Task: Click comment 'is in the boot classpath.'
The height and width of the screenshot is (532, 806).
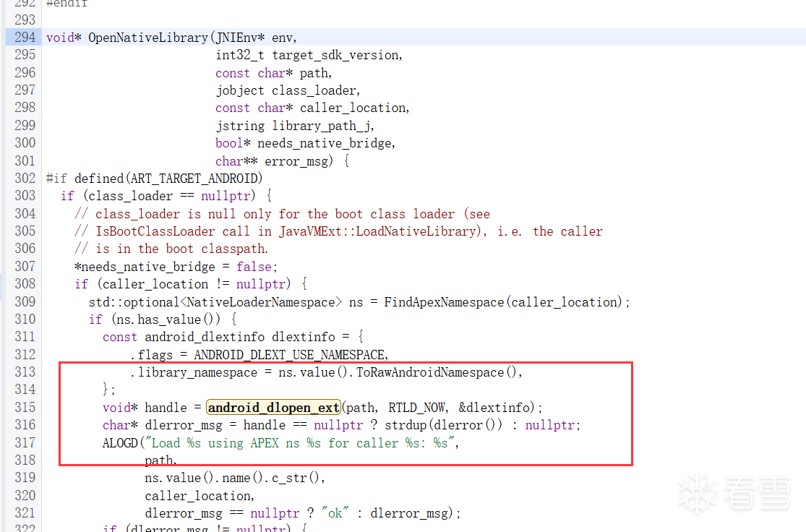Action: 172,249
